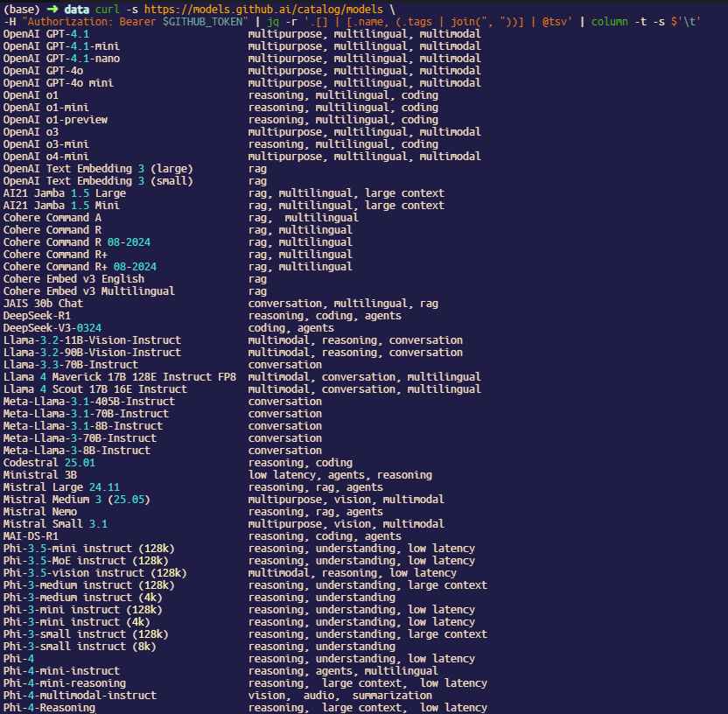Click 'Meta-Llama-3-8B-Instruct' entry
728x714 pixels.
77,451
